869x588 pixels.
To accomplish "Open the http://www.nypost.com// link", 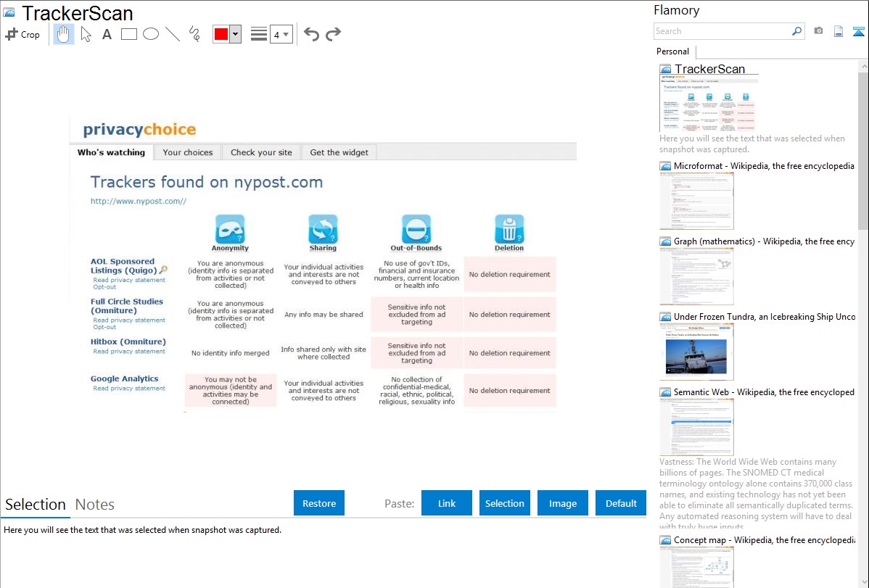I will (x=139, y=201).
